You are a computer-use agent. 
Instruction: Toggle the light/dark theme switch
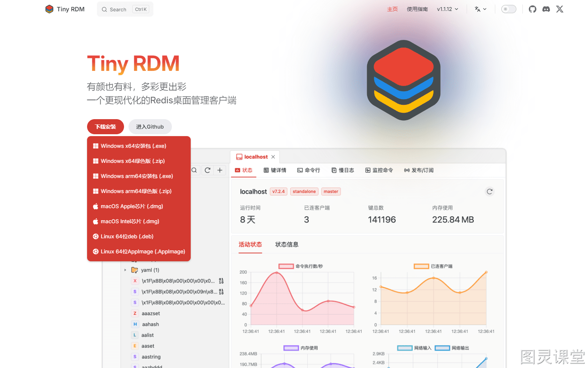508,9
